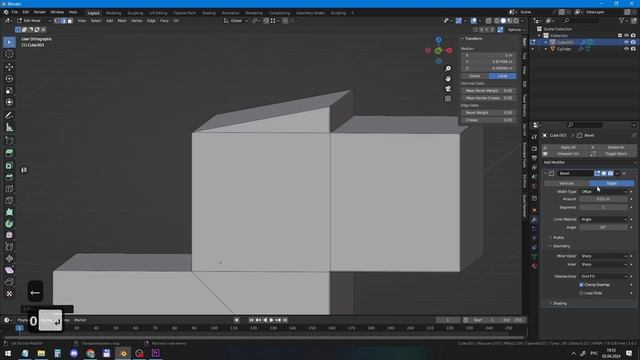Open the Material properties tab icon
Screen dimensions: 640x360
pyautogui.click(x=534, y=266)
